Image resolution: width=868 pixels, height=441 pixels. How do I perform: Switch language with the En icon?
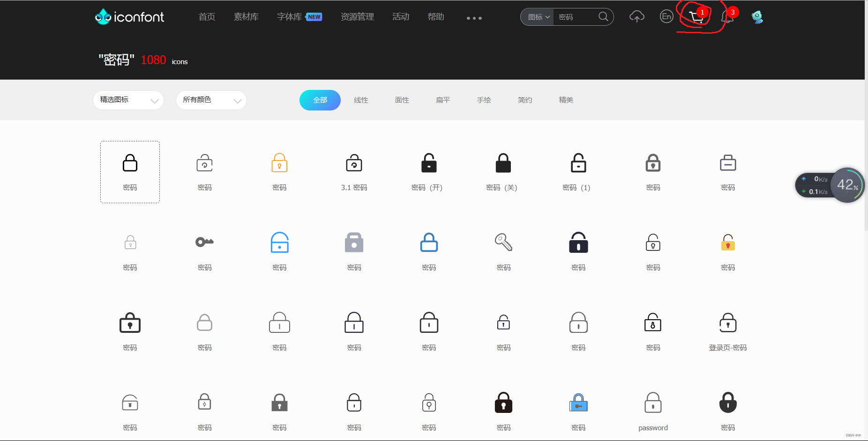666,17
